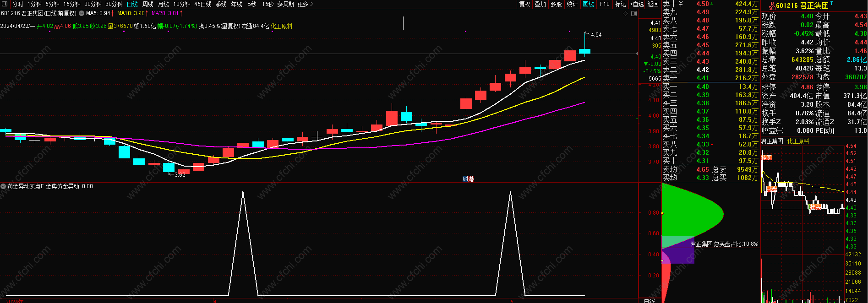Screen dimensions: 868x303
Task: Select the 60分钟 period
Action: point(114,4)
